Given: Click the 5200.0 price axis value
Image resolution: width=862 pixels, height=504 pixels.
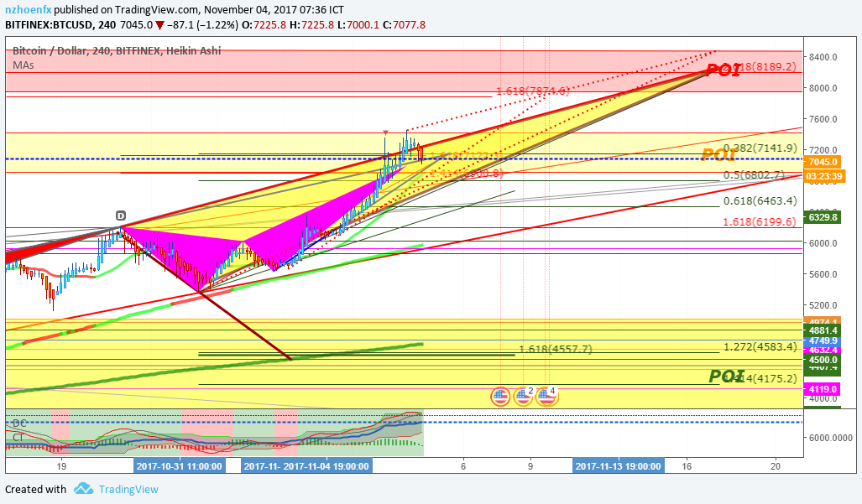Looking at the screenshot, I should tap(823, 305).
